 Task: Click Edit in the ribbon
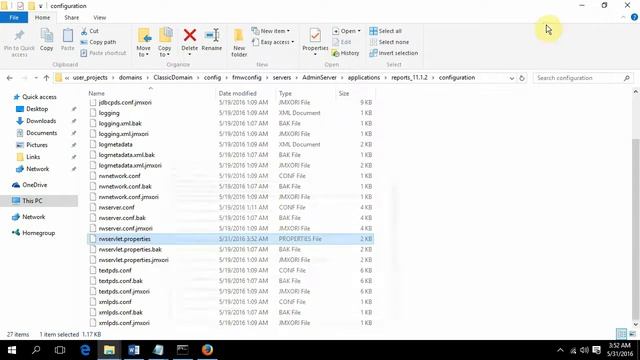click(x=342, y=42)
